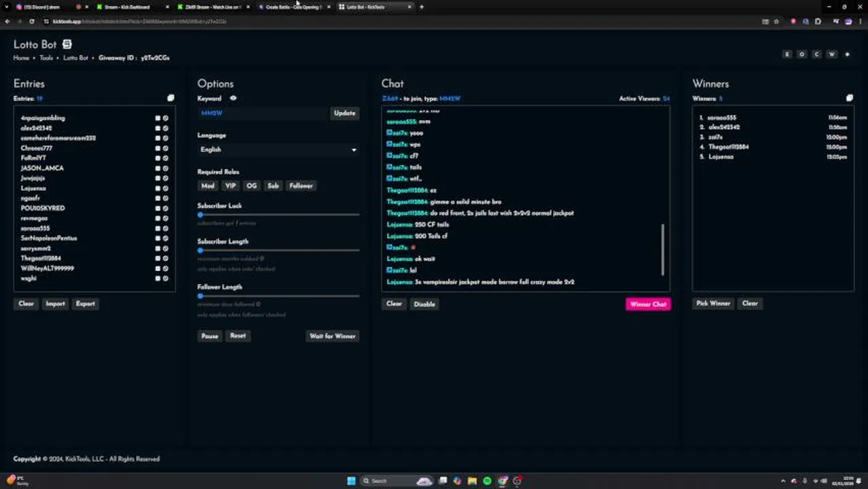
Task: Open a new browser tab
Action: point(422,7)
